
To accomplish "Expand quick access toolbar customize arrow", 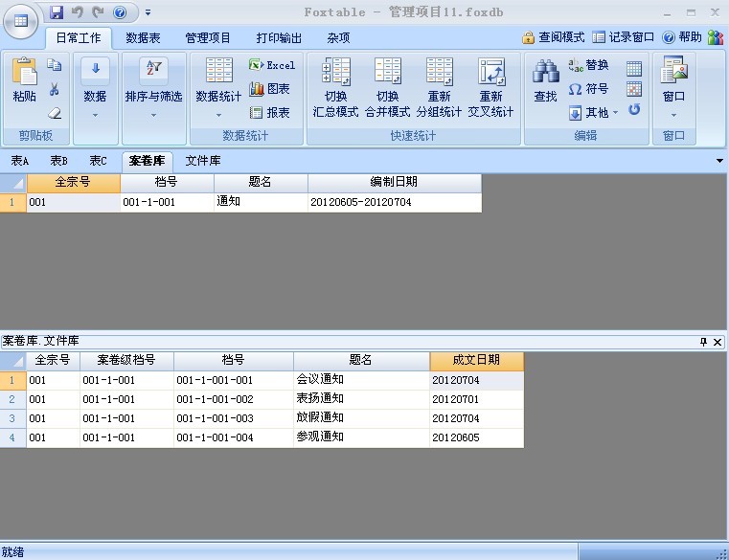I will tap(148, 12).
